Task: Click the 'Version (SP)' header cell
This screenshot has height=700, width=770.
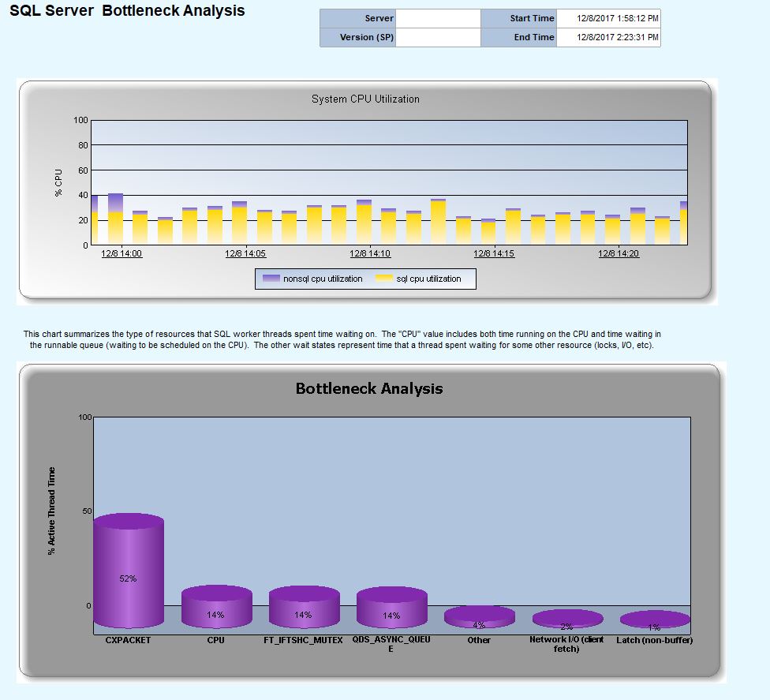Action: point(357,37)
